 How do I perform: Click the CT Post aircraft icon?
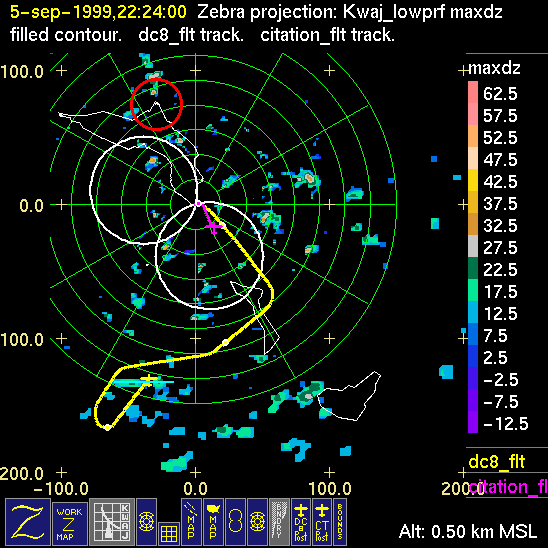point(322,522)
